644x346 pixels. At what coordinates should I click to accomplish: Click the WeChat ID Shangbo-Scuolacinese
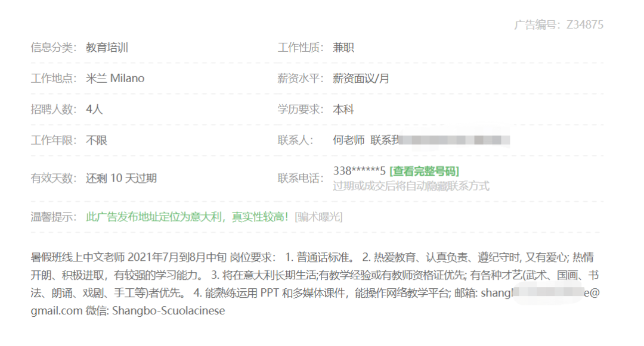click(168, 310)
